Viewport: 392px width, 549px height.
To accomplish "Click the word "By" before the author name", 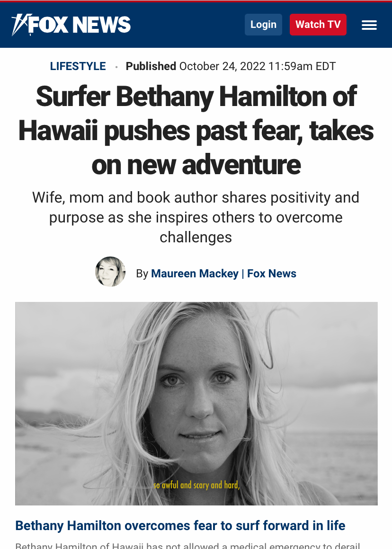I will (x=142, y=274).
